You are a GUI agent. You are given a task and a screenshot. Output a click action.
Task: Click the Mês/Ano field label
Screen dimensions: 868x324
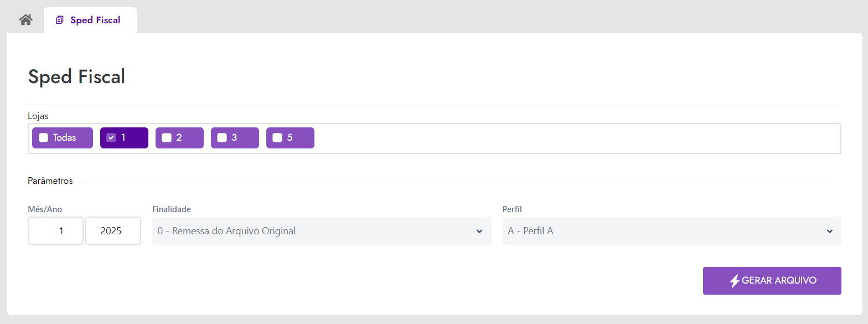click(45, 209)
